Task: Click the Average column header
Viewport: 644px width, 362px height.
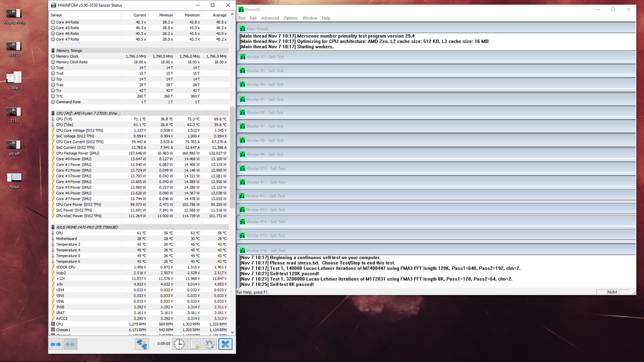Action: [x=215, y=15]
